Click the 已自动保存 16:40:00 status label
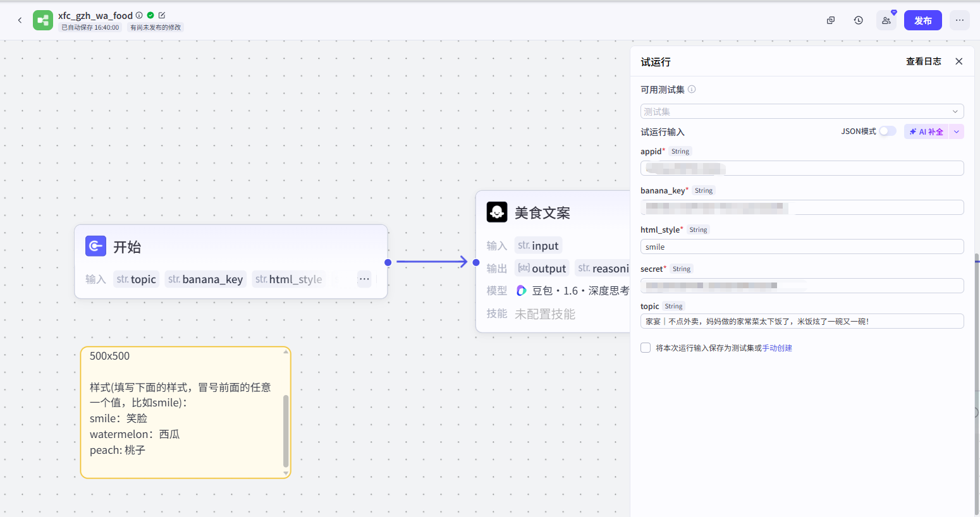980x517 pixels. point(90,27)
